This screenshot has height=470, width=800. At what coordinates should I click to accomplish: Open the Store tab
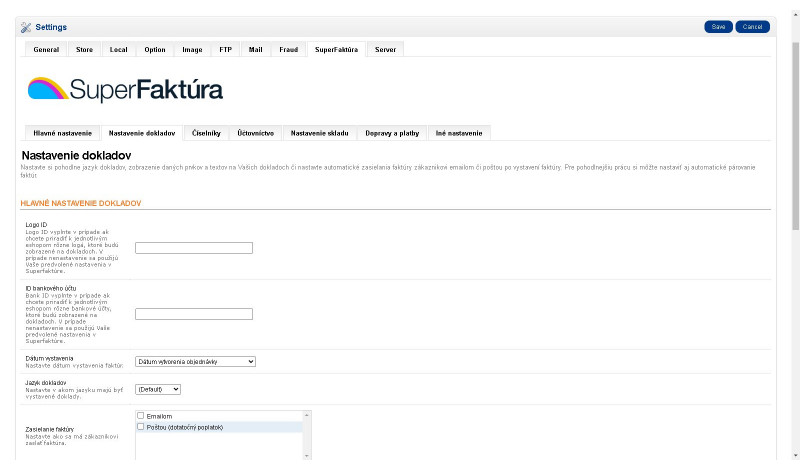pyautogui.click(x=84, y=50)
